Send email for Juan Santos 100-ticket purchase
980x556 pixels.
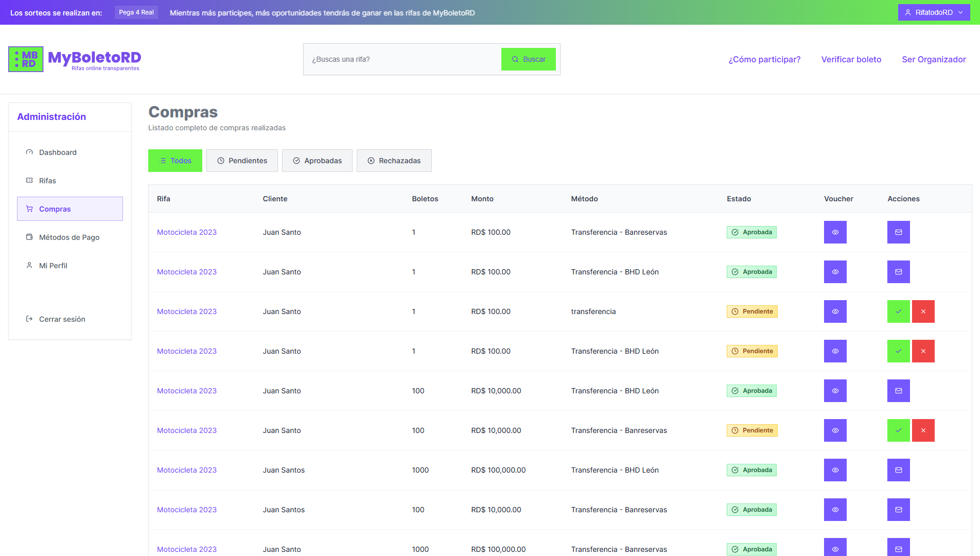(898, 510)
